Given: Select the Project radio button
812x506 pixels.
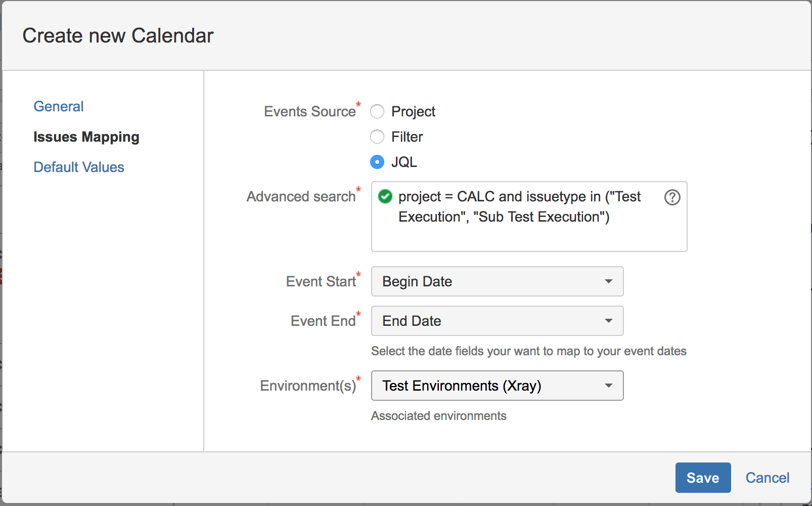Looking at the screenshot, I should click(x=377, y=111).
